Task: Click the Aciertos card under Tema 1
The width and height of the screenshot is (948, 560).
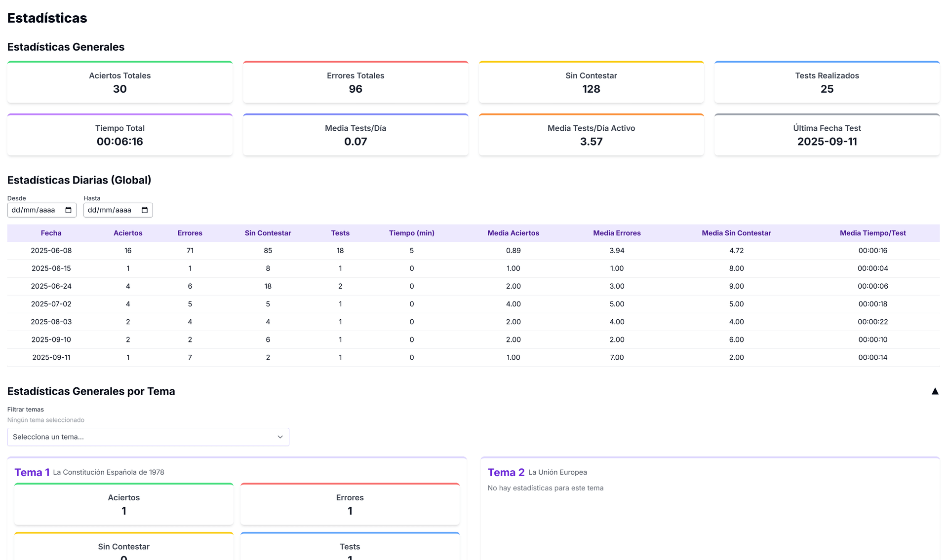Action: [x=123, y=504]
